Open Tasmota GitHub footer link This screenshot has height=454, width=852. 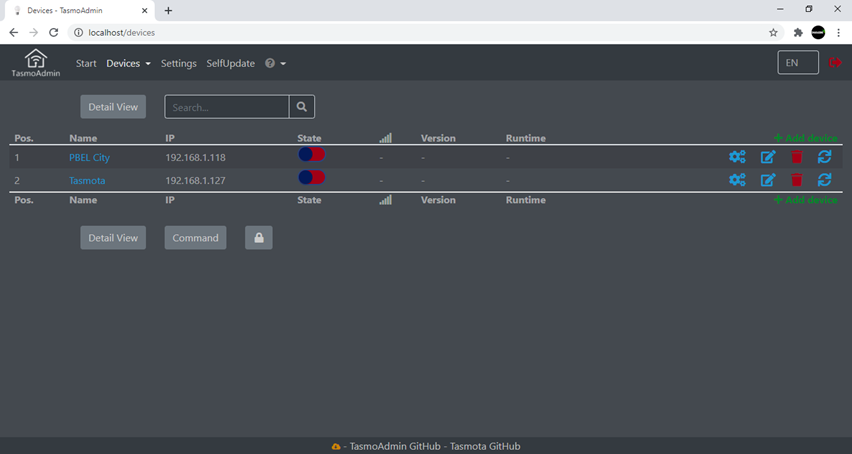485,446
